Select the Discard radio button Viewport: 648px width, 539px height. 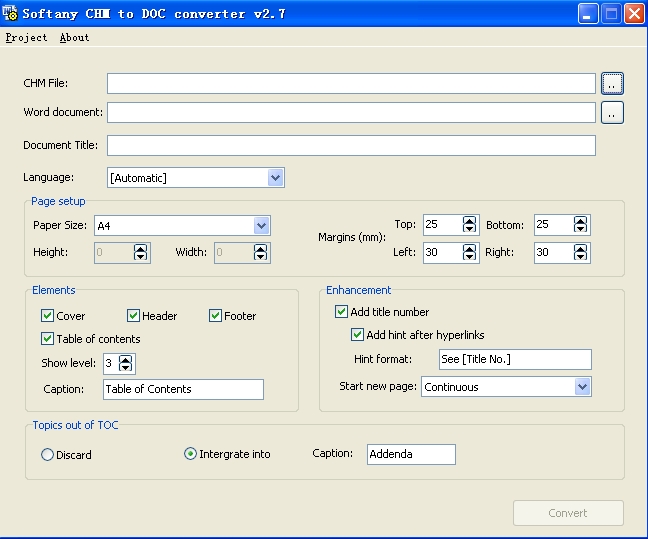point(47,455)
